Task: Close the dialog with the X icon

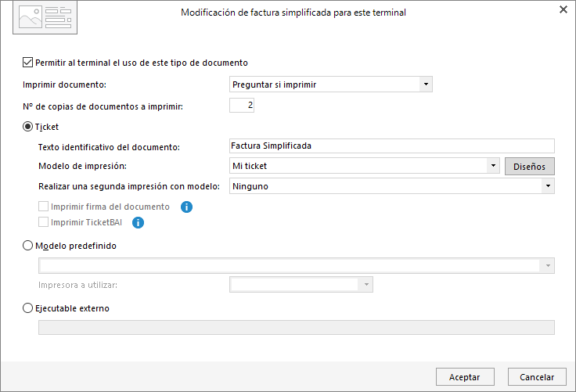Action: (x=563, y=9)
